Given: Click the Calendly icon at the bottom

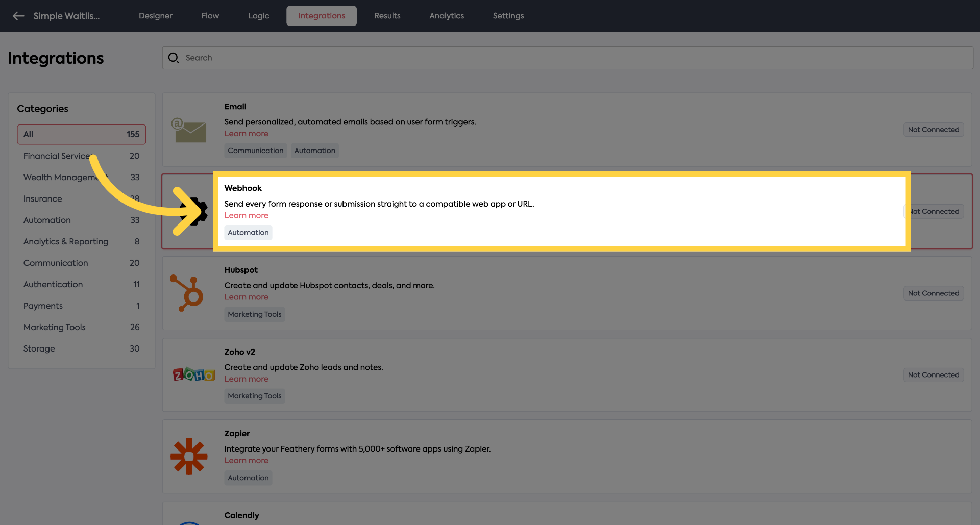Looking at the screenshot, I should [189, 522].
